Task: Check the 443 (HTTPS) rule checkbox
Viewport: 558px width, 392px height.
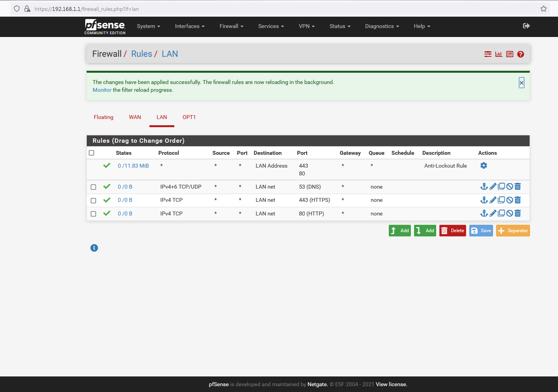Action: coord(93,200)
